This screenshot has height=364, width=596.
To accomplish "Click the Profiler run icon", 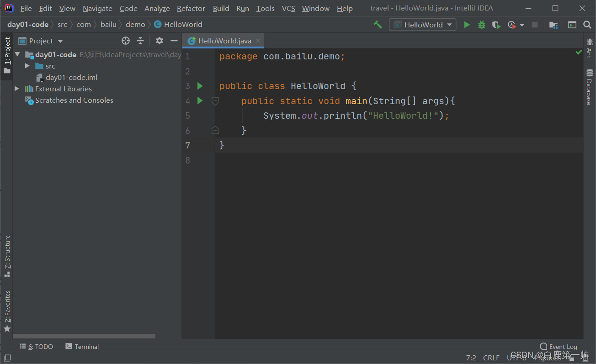I will tap(512, 25).
